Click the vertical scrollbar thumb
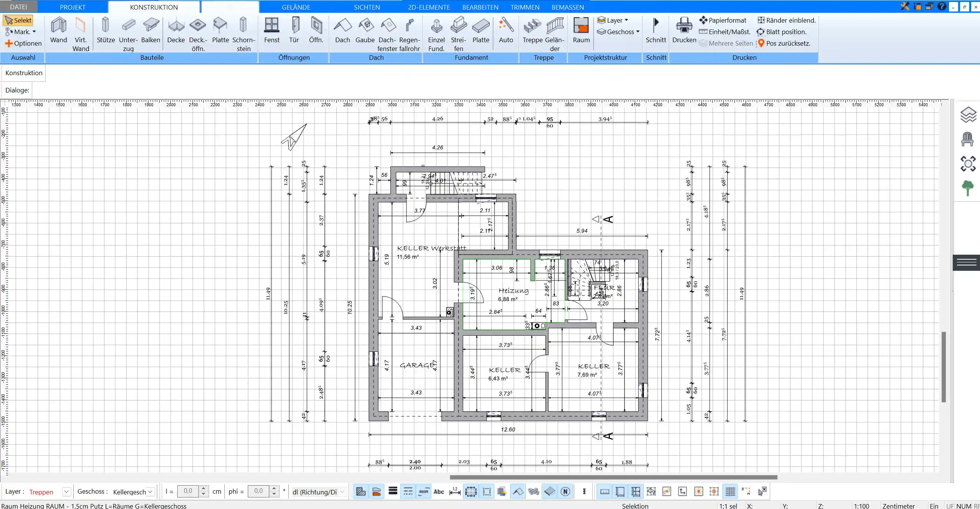This screenshot has height=509, width=980. pos(944,367)
